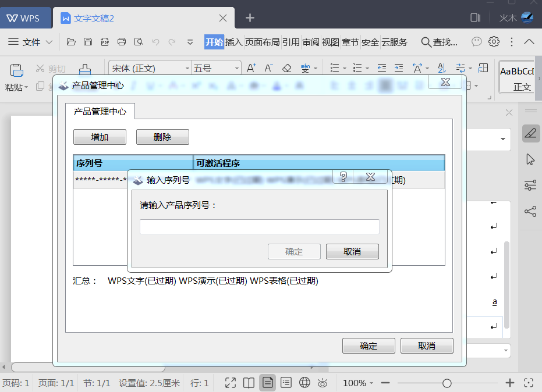Activate eye-protection mode in status bar

[x=323, y=383]
